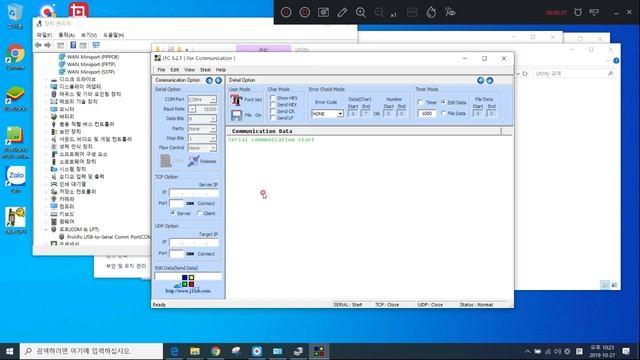Image resolution: width=640 pixels, height=360 pixels.
Task: Select WAN Miniport (PPTP) in Device Manager
Action: [x=91, y=64]
